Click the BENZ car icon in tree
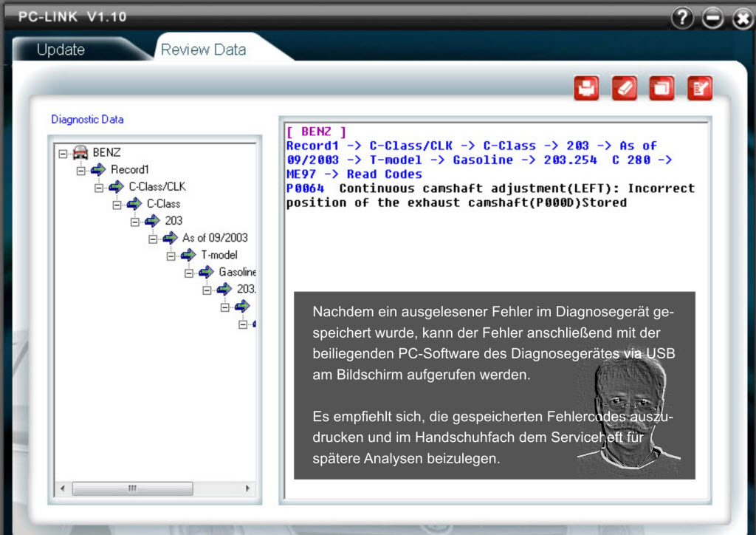This screenshot has width=756, height=535. (80, 152)
